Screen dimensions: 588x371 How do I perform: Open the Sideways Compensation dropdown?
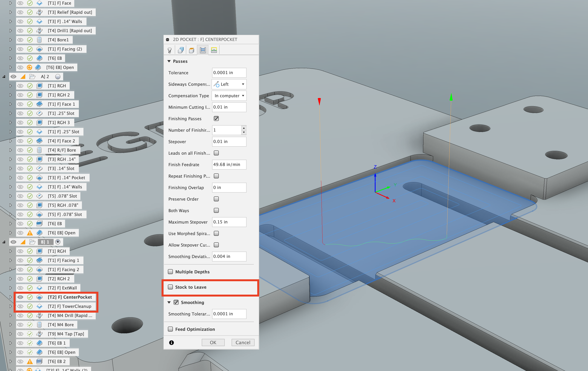(x=229, y=84)
